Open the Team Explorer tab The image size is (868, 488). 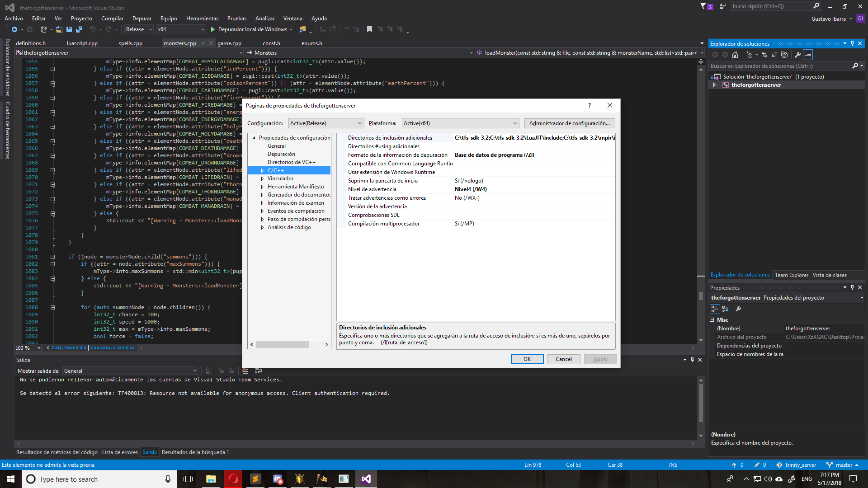(792, 275)
